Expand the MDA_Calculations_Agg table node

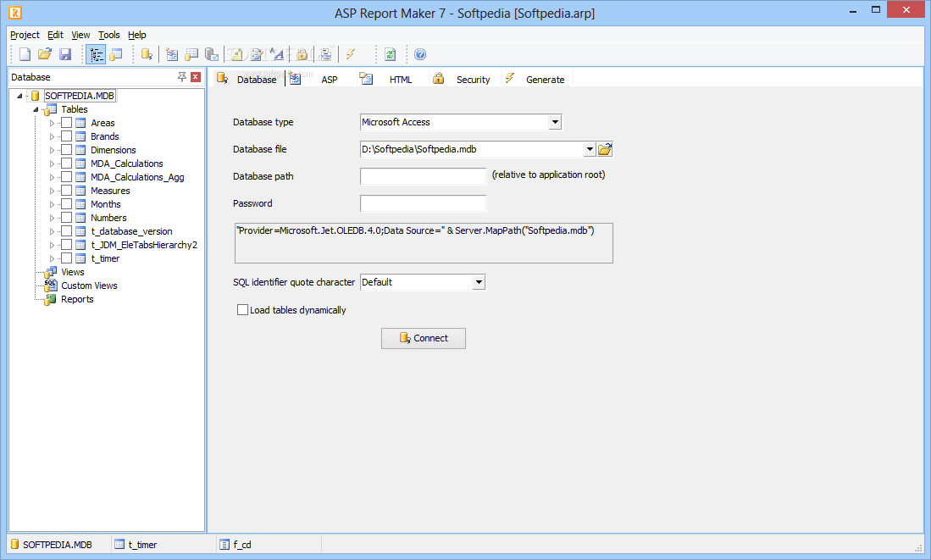coord(52,177)
